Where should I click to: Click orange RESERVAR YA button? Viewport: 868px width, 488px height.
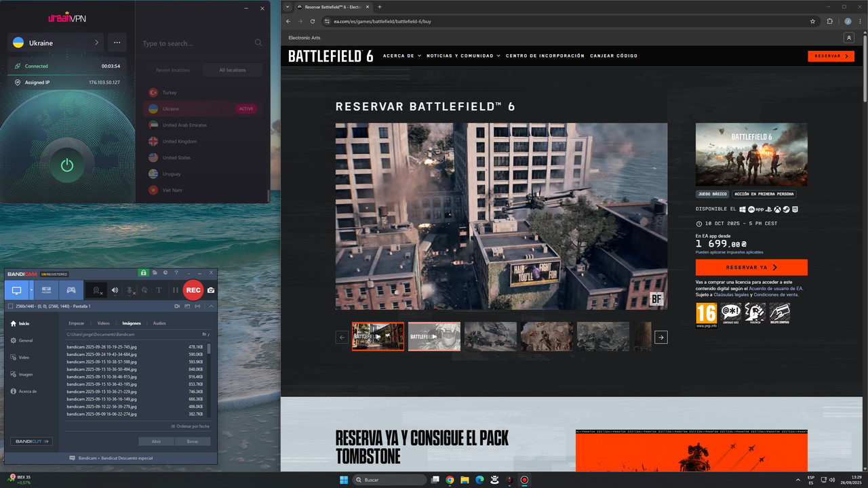[x=751, y=267]
